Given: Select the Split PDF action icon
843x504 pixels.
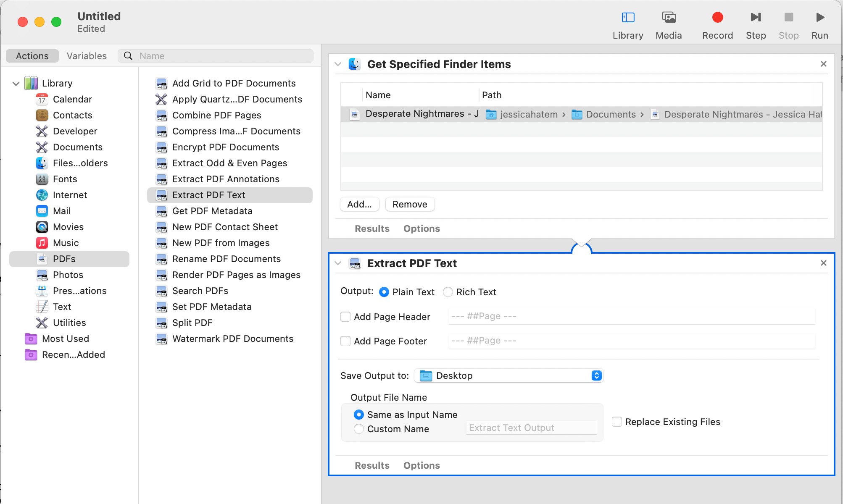Looking at the screenshot, I should pyautogui.click(x=161, y=323).
